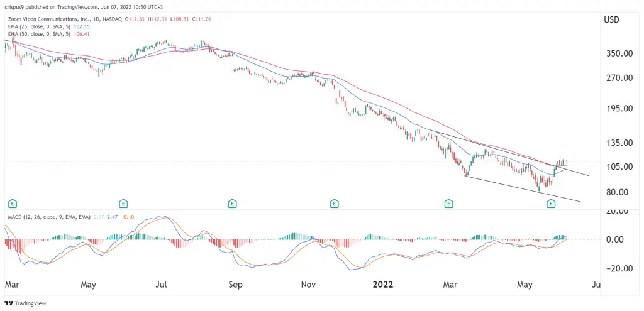Click the Nov time axis label
The height and width of the screenshot is (311, 644).
click(x=308, y=284)
